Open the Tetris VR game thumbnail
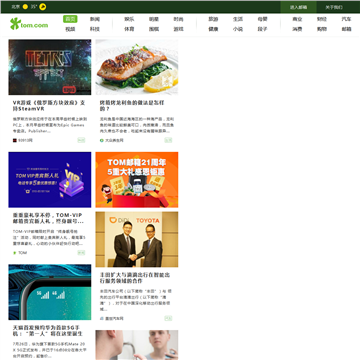Image resolution: width=360 pixels, height=360 pixels. tap(50, 67)
